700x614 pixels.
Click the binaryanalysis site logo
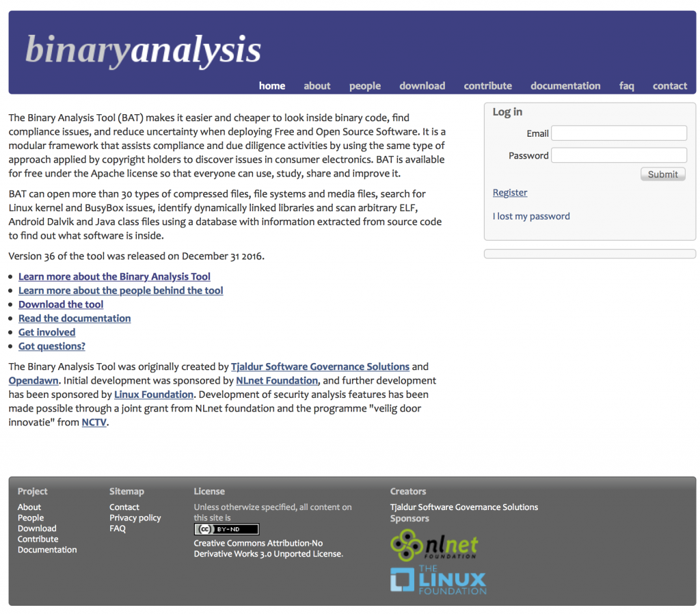click(x=143, y=50)
